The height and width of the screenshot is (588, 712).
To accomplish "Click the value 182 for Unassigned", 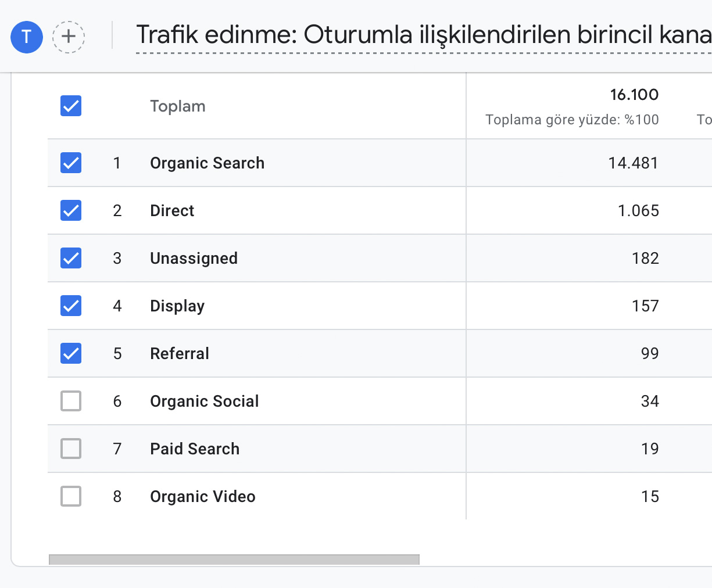I will tap(645, 259).
